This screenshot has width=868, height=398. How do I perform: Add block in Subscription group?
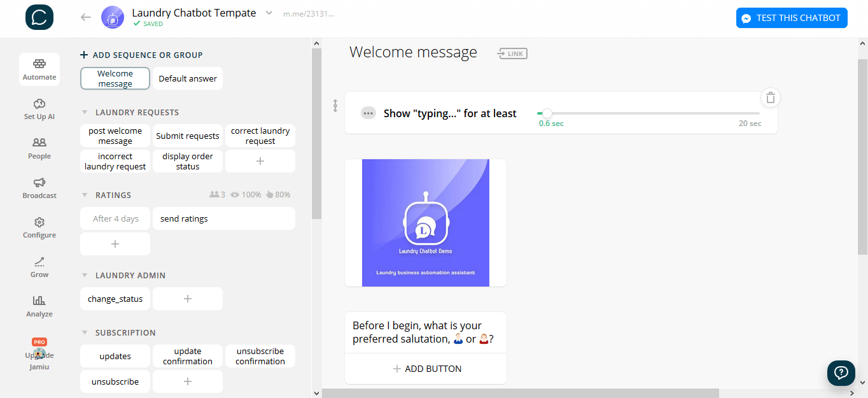coord(188,381)
